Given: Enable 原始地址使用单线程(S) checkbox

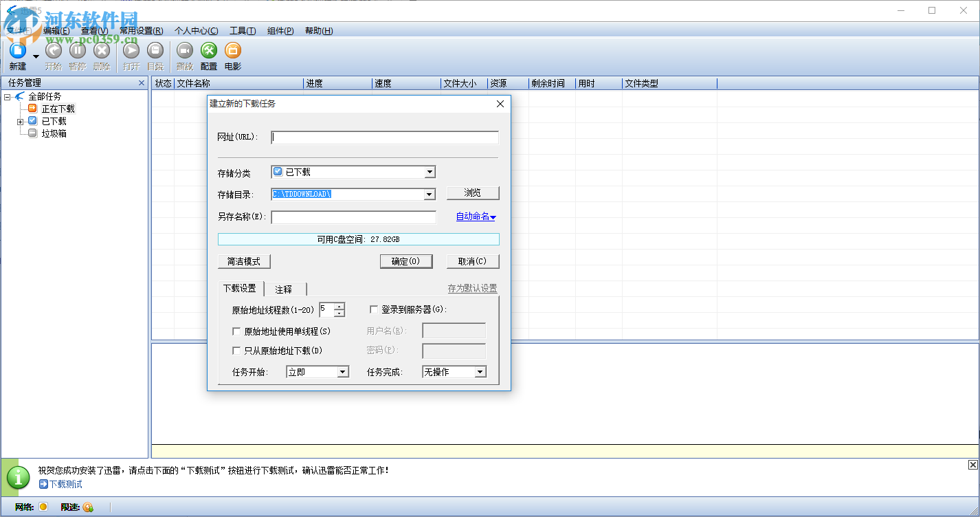Looking at the screenshot, I should coord(236,331).
